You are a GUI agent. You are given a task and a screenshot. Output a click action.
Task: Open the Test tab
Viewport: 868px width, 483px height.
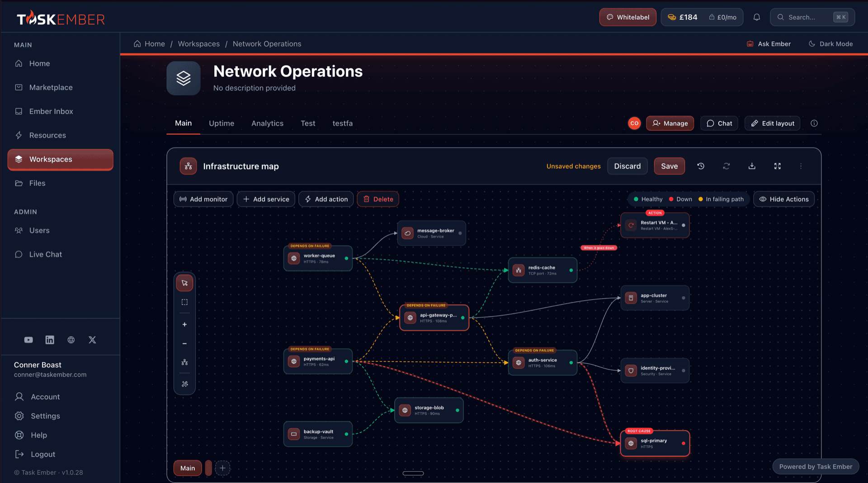[308, 123]
